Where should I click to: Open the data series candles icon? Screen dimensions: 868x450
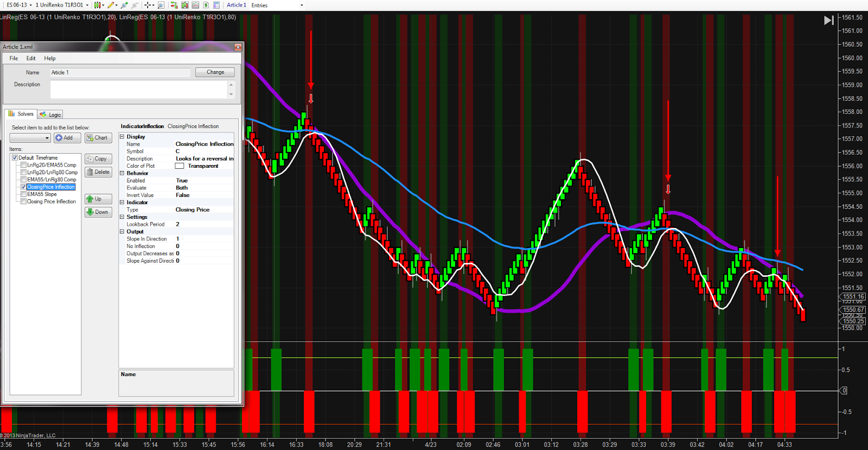185,5
